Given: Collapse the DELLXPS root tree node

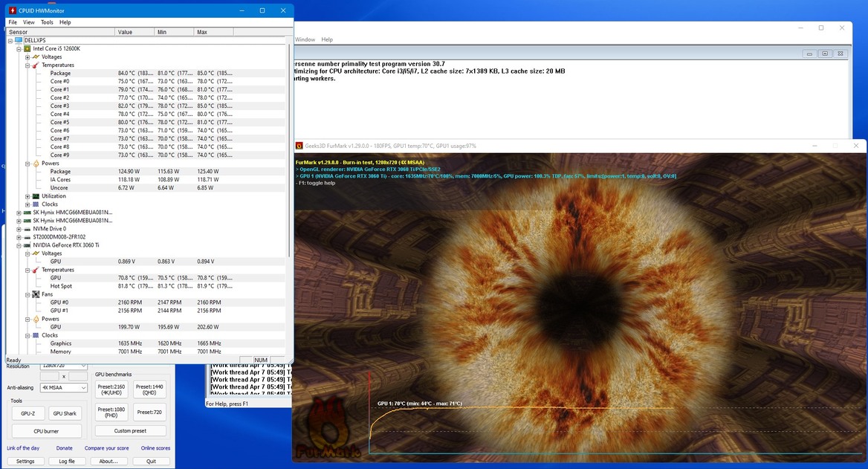Looking at the screenshot, I should click(10, 40).
